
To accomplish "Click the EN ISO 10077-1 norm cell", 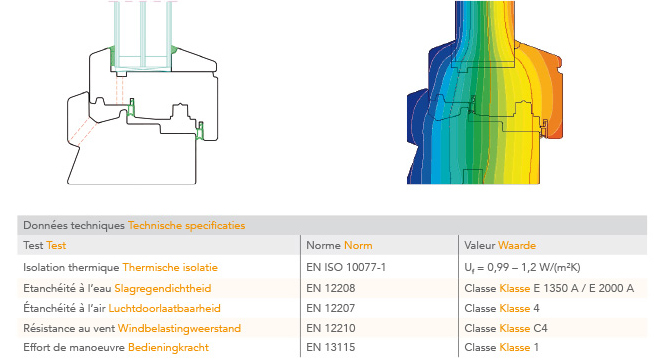I will tap(346, 267).
